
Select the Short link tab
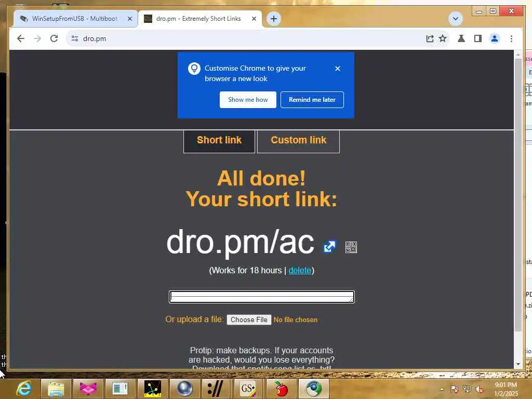pos(219,141)
